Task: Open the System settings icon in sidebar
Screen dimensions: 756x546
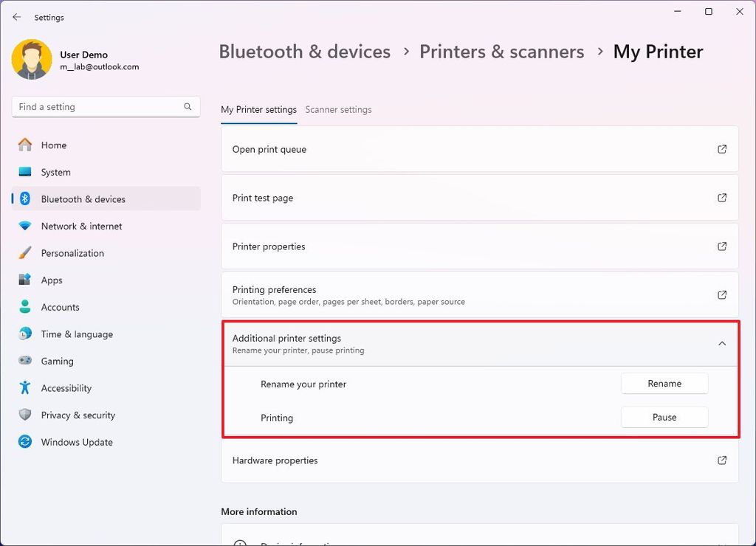Action: coord(24,172)
